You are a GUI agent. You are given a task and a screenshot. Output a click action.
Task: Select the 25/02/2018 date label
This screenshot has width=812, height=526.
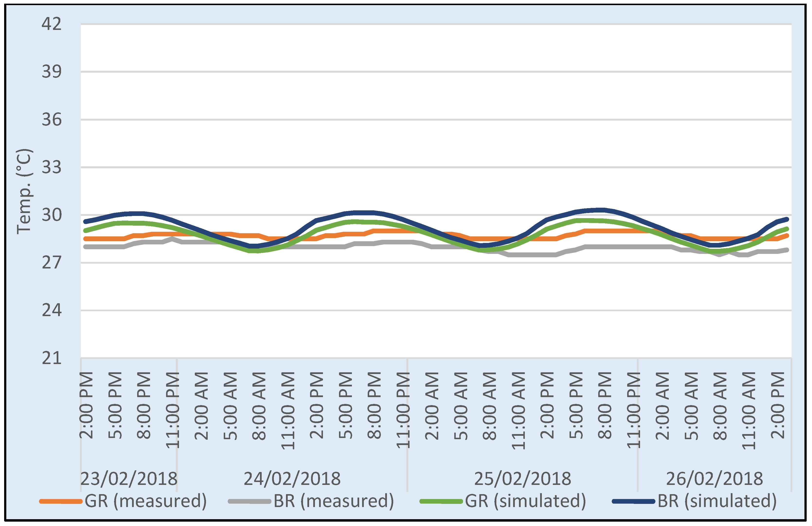523,479
